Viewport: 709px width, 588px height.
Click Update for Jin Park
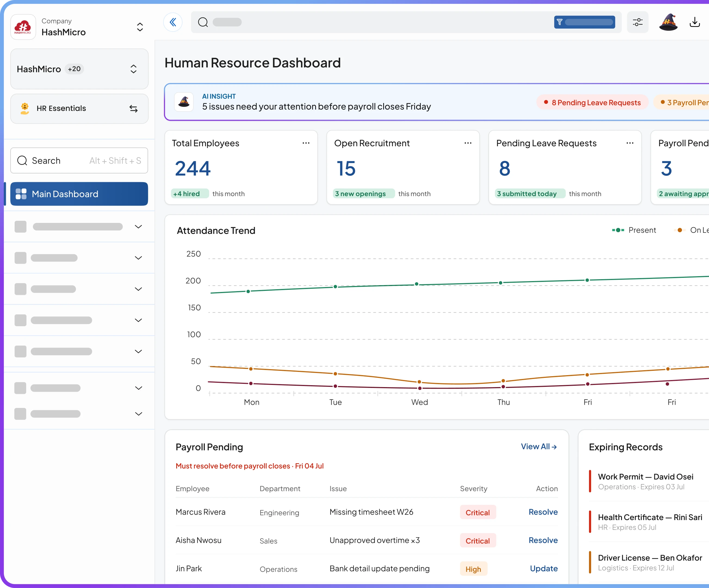tap(544, 569)
